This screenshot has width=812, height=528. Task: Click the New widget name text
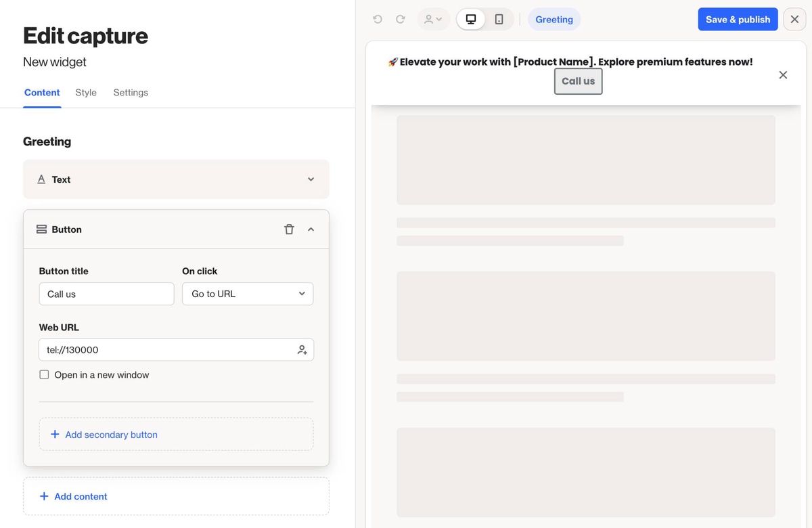55,62
